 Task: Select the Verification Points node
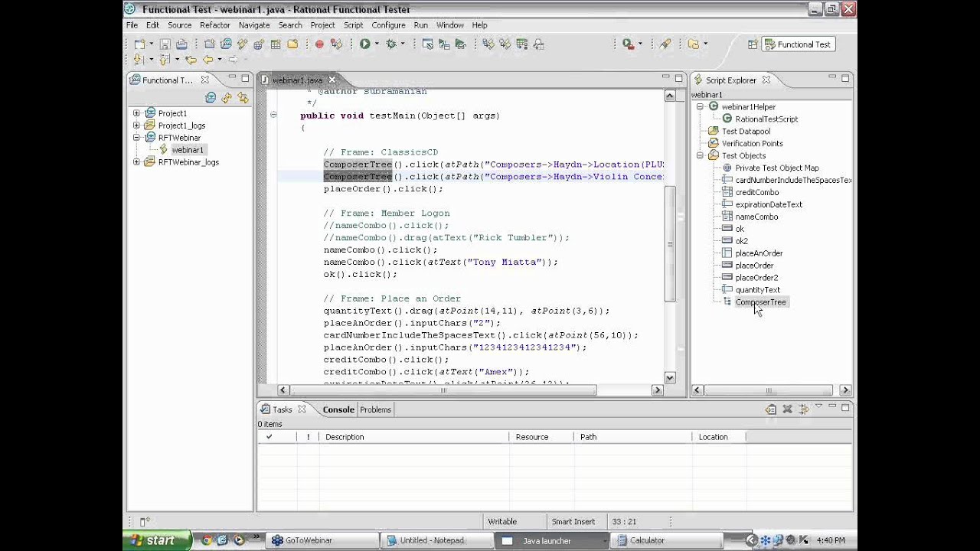click(752, 143)
